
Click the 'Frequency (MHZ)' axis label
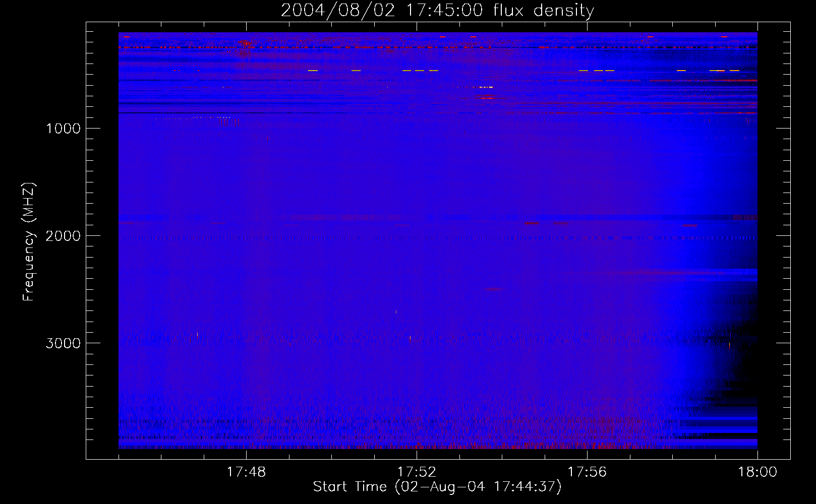(x=29, y=242)
